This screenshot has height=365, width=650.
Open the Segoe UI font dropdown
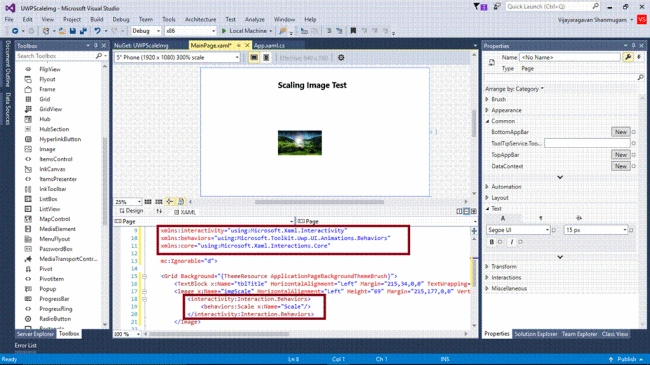[x=518, y=230]
